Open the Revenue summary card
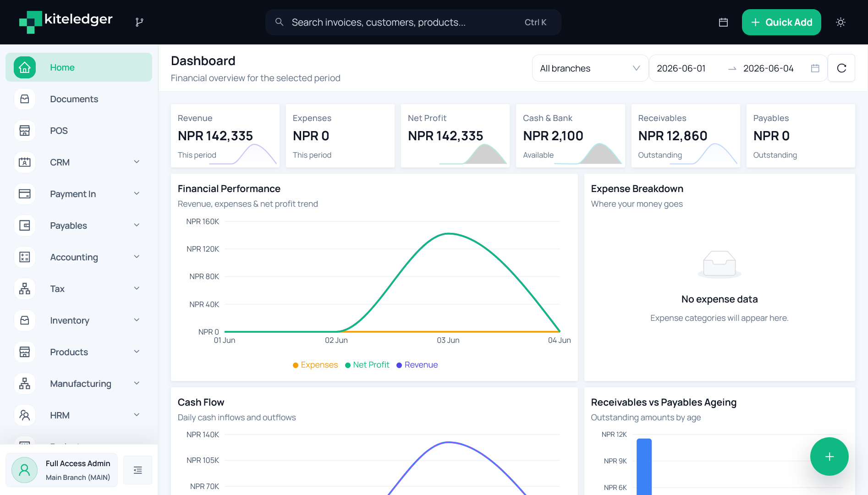This screenshot has width=868, height=495. click(x=225, y=136)
